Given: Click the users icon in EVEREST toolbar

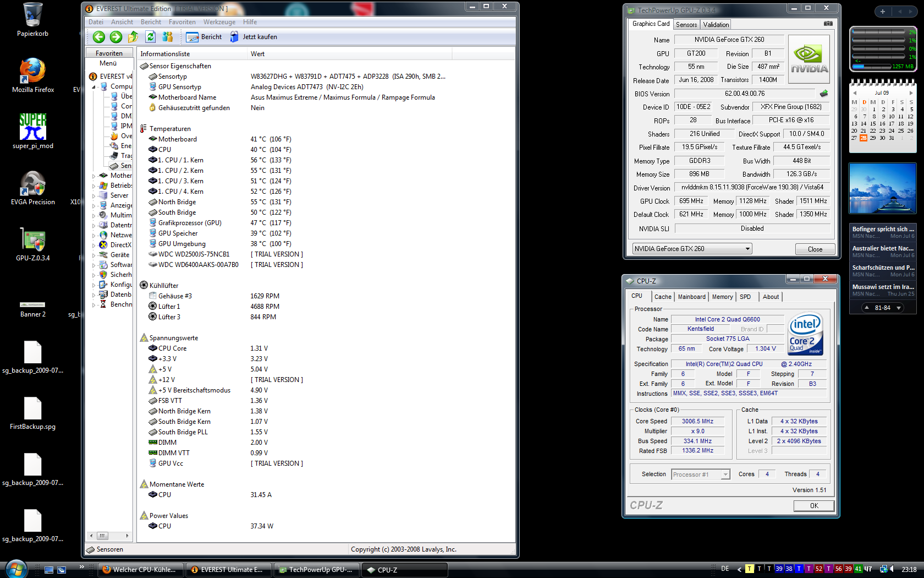Looking at the screenshot, I should pyautogui.click(x=168, y=37).
